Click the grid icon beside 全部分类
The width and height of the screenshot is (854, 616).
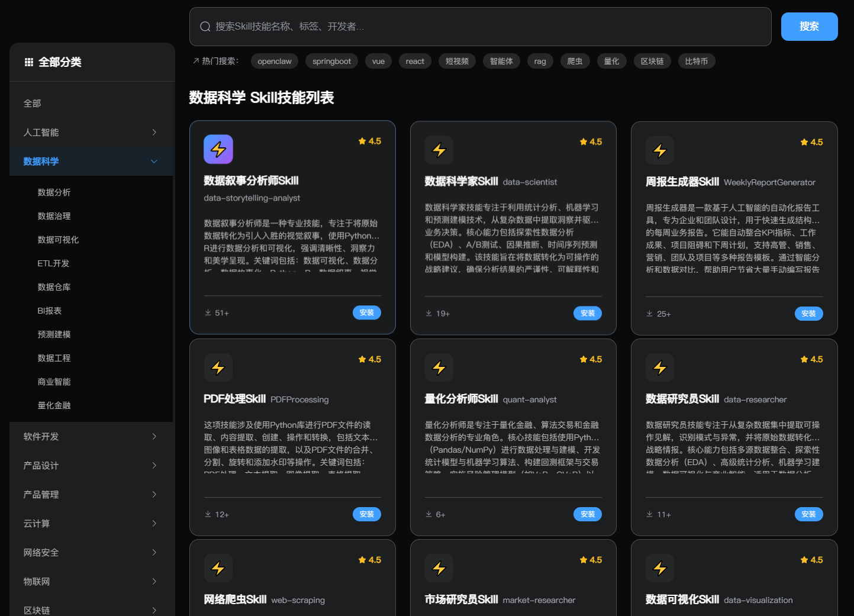(28, 62)
